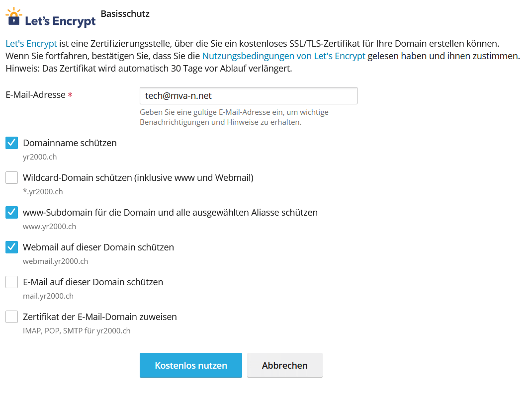Click the webmail.yr2000.ch hint text
Screen dimensions: 532x400
point(55,261)
